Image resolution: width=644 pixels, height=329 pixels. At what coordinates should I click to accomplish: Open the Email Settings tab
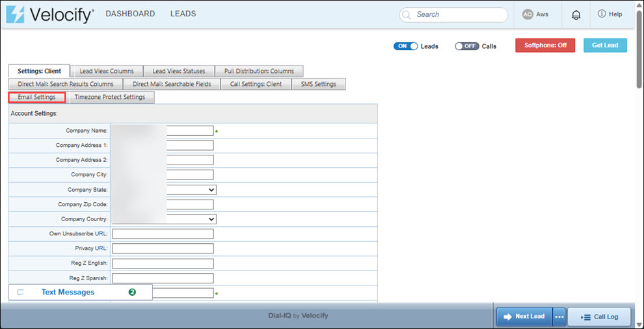click(x=36, y=97)
